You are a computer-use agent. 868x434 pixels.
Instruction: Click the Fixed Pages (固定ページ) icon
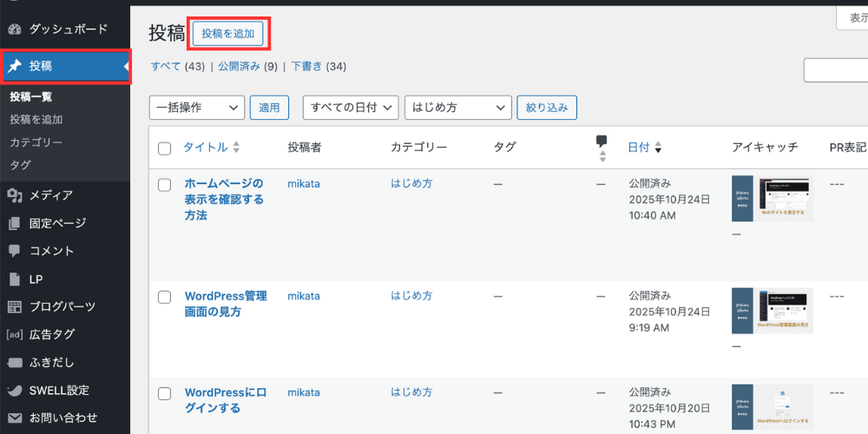click(14, 223)
